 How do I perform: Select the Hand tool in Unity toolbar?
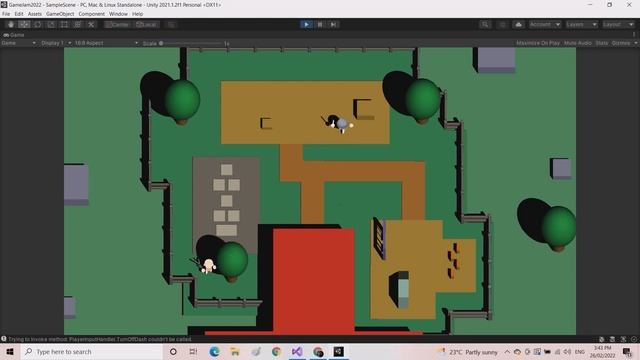(11, 24)
